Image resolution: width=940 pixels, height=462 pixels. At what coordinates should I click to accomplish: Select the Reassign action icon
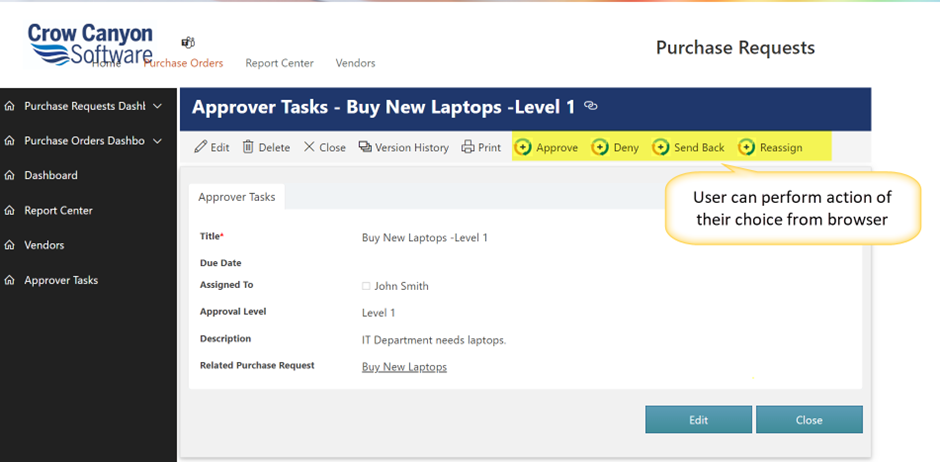click(746, 148)
